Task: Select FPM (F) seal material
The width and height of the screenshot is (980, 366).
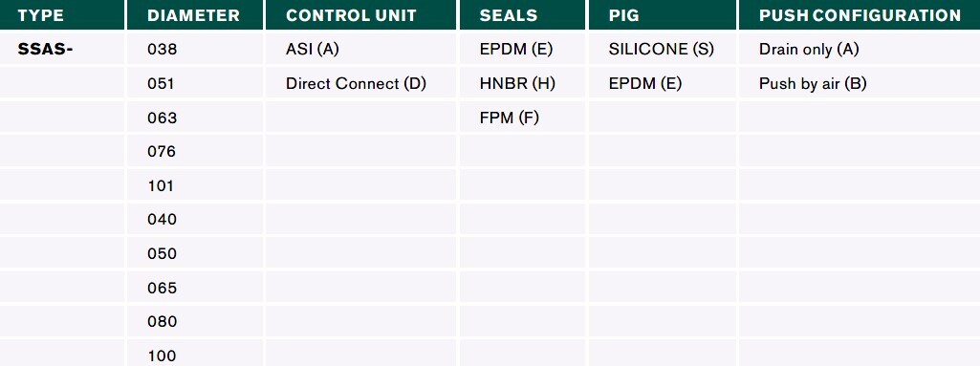Action: click(x=509, y=118)
